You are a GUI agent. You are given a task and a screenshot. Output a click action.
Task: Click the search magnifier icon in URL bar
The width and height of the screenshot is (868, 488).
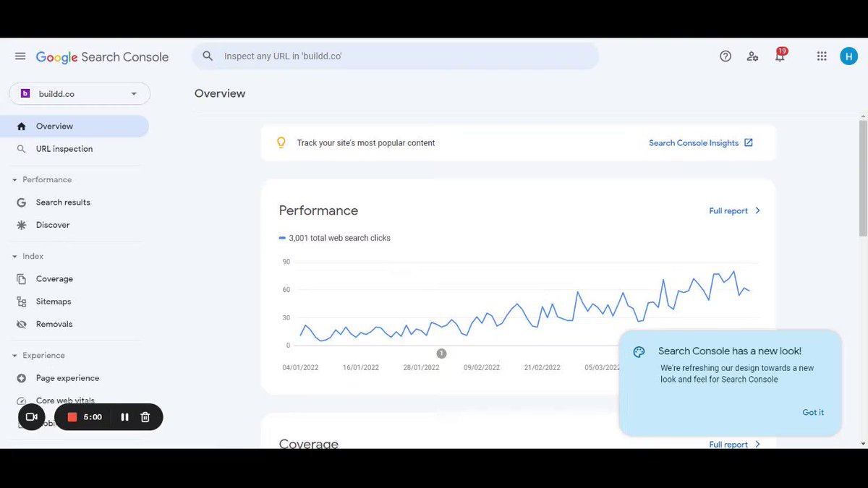point(208,56)
